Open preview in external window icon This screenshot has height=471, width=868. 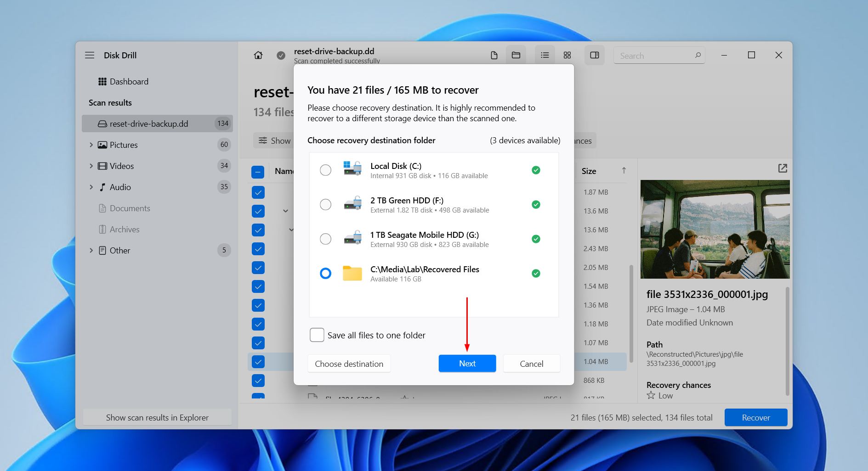[783, 168]
